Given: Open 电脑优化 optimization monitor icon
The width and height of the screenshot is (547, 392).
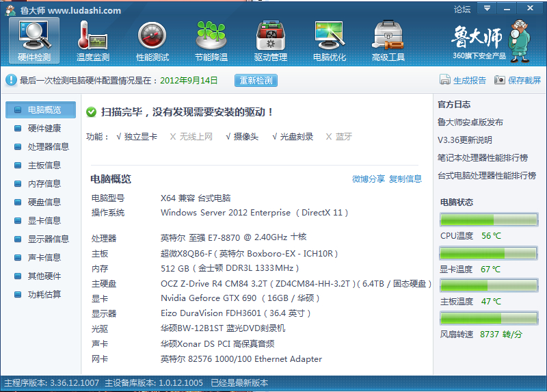Looking at the screenshot, I should (330, 40).
